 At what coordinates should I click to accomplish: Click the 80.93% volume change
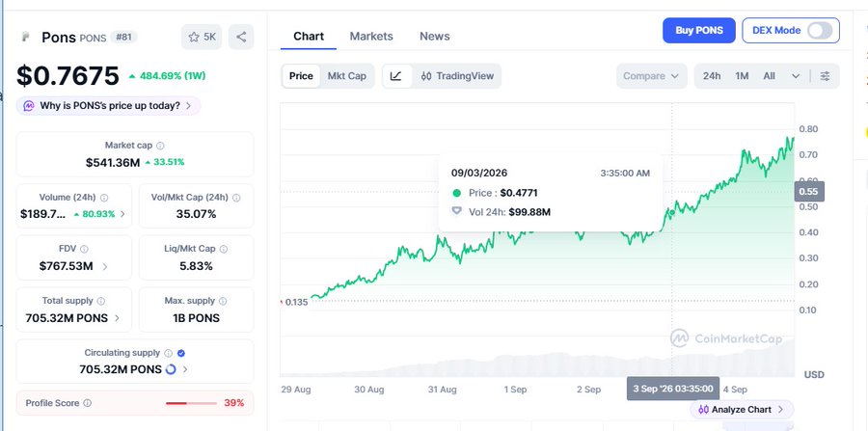[x=95, y=214]
